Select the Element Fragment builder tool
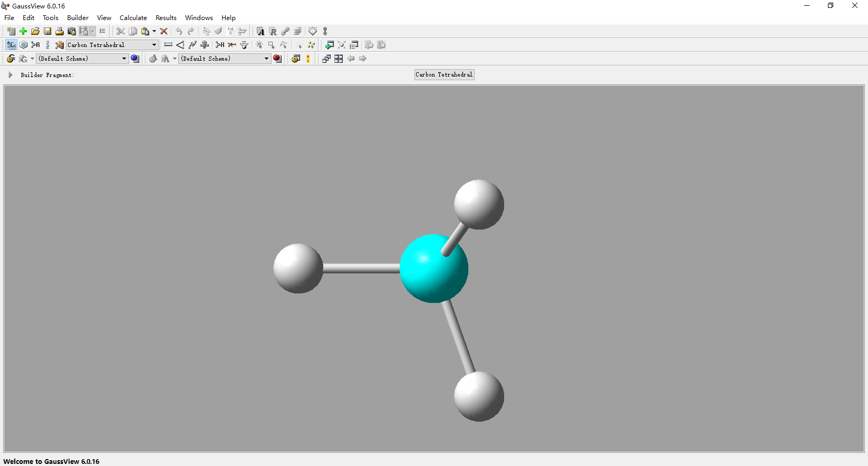The width and height of the screenshot is (868, 466). point(11,45)
